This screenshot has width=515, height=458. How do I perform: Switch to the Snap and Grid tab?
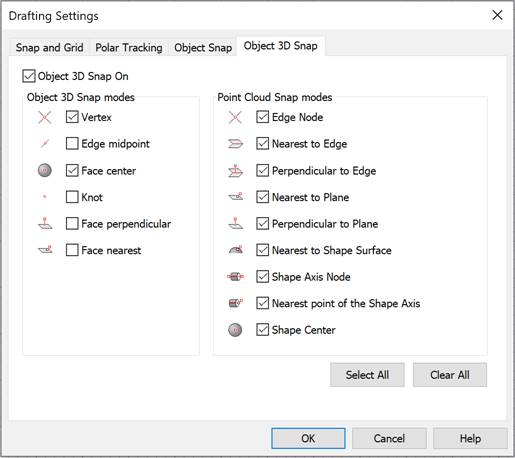click(50, 47)
